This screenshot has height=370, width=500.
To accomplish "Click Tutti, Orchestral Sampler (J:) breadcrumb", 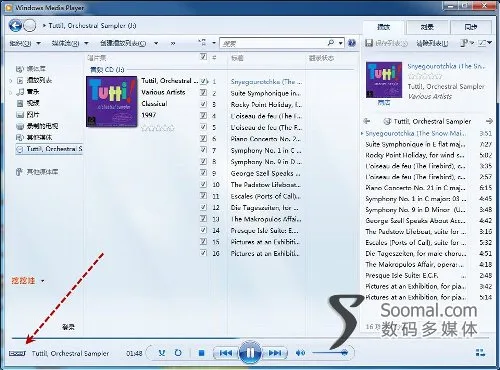I will [x=92, y=26].
